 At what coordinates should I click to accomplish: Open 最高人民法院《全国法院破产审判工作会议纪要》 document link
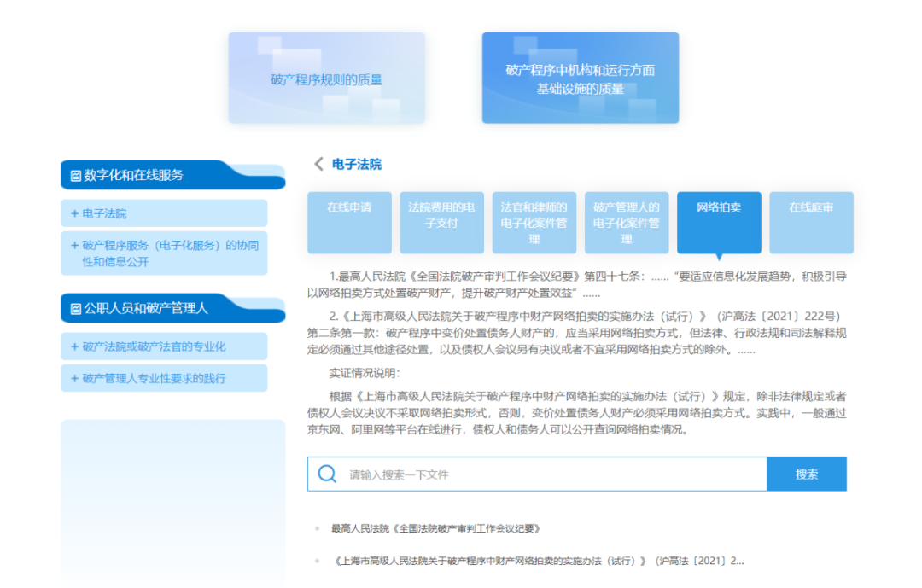pyautogui.click(x=435, y=529)
